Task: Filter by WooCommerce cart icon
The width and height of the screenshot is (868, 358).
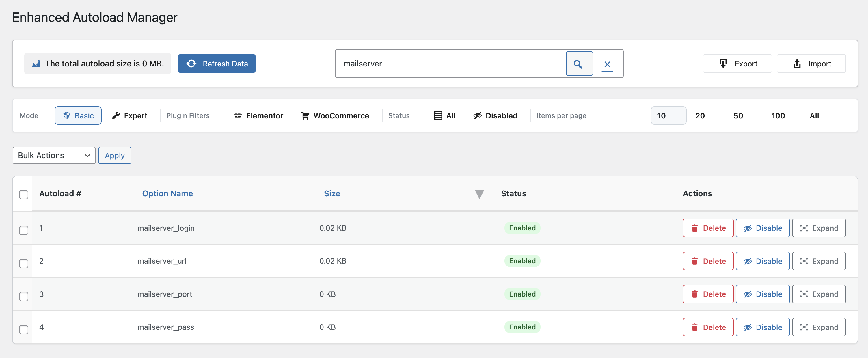Action: [305, 115]
